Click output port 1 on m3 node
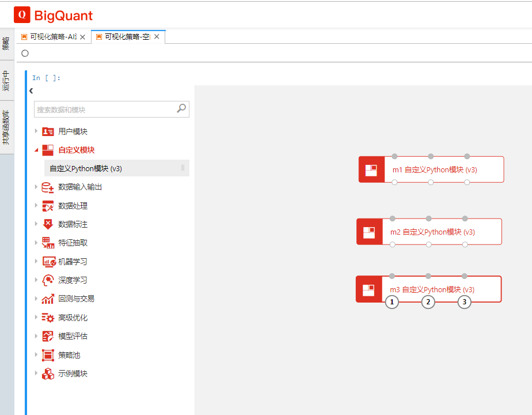532x415 pixels. pos(392,302)
